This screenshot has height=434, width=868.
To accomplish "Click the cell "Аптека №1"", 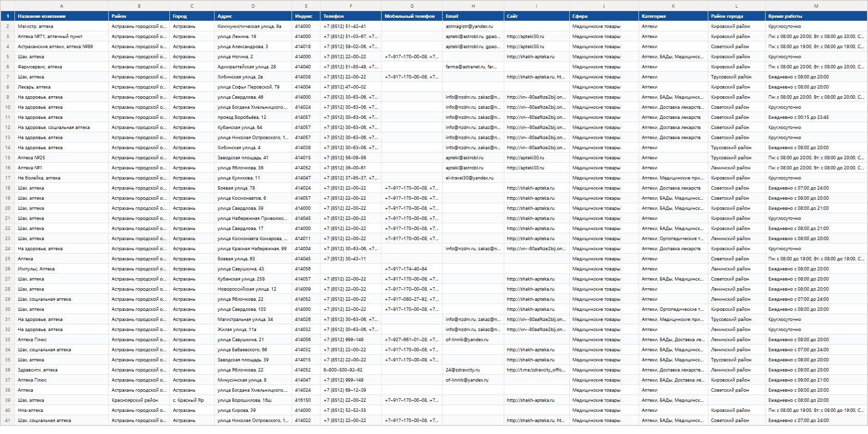I will coord(62,168).
